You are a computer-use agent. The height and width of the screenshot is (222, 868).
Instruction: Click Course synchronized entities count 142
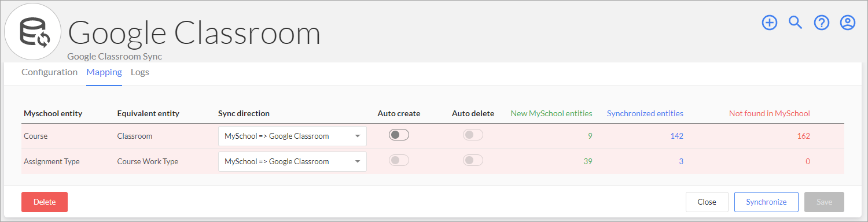[x=676, y=136]
